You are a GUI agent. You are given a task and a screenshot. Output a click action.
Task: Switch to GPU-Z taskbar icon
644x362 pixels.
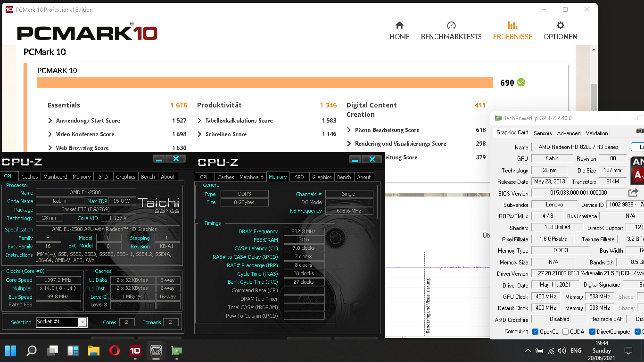pyautogui.click(x=177, y=351)
